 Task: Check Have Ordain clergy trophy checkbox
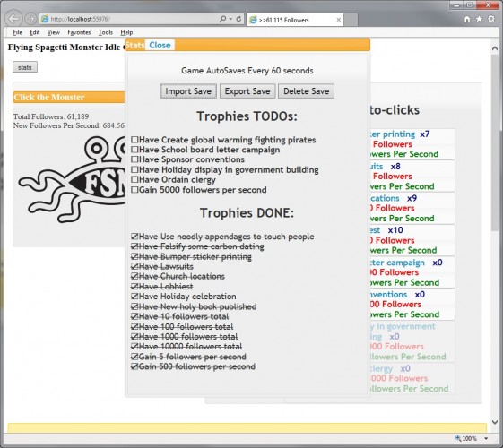[x=134, y=179]
